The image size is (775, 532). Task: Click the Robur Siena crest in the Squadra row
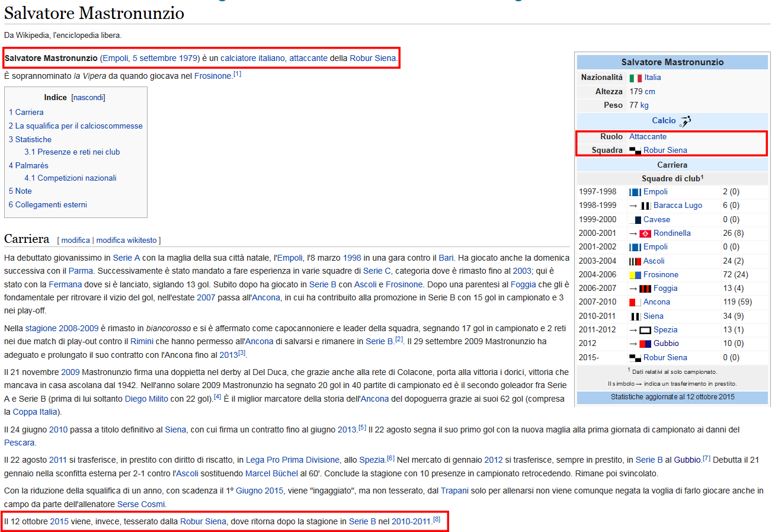coord(635,150)
